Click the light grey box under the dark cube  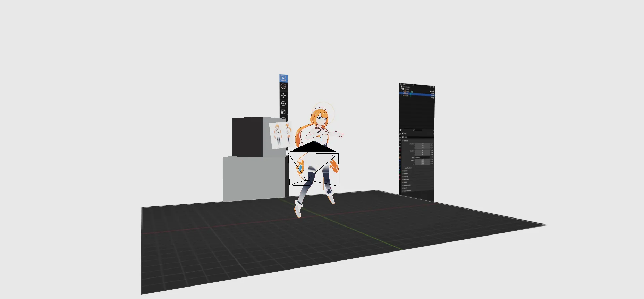tap(253, 179)
